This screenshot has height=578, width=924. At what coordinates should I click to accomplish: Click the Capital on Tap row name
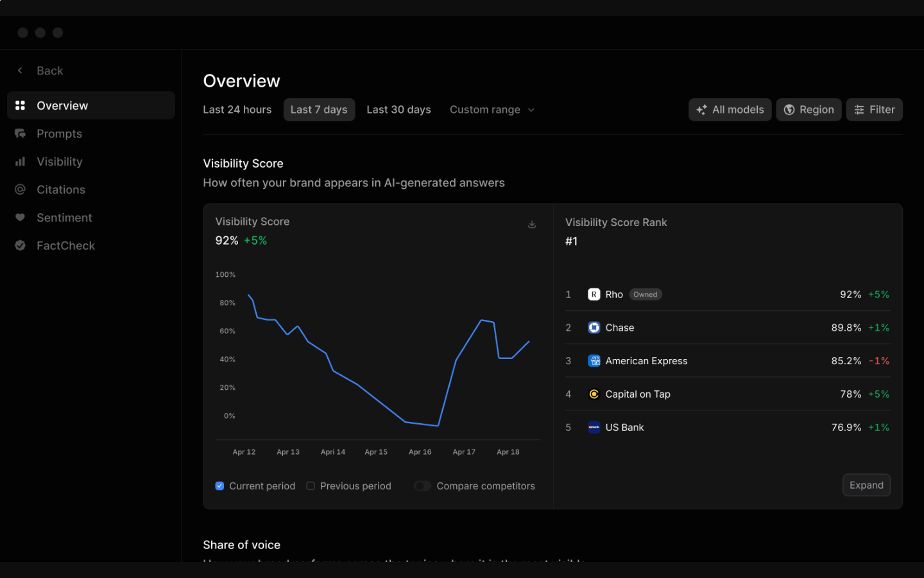pos(638,394)
